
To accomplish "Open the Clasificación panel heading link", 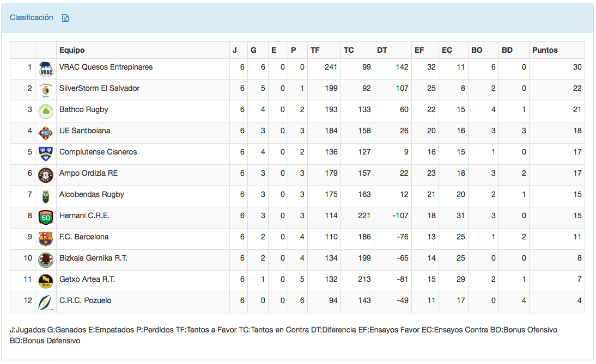I will coord(32,17).
